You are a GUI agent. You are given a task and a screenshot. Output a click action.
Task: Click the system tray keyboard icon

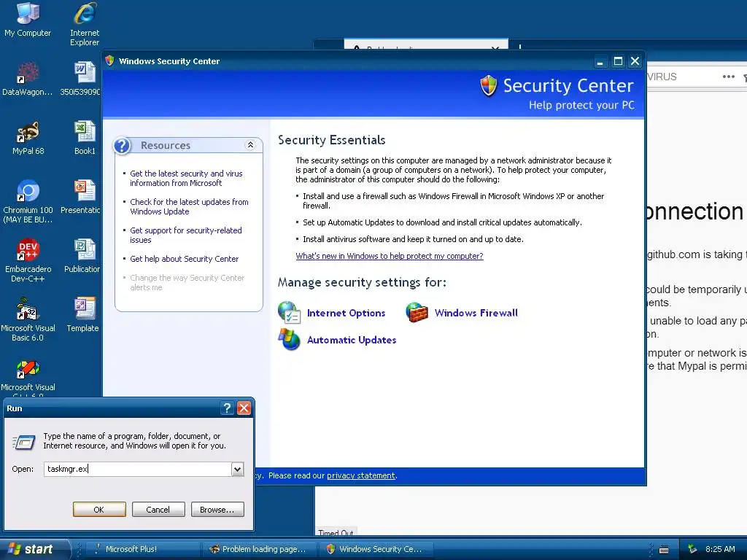coord(664,550)
